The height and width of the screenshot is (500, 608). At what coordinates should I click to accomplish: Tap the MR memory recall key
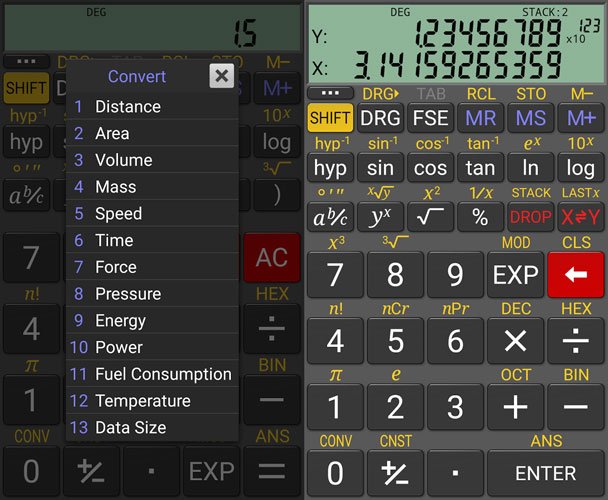(480, 118)
